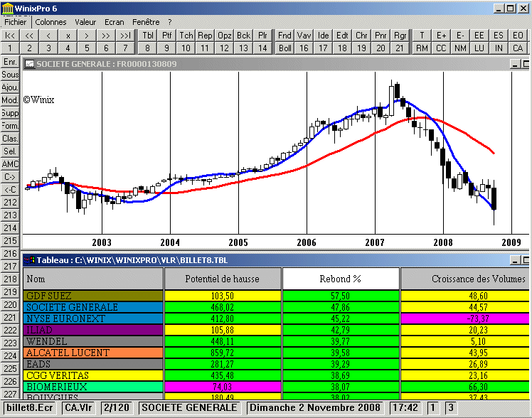Click sidebar button 212
This screenshot has width=532, height=418.
(10, 203)
